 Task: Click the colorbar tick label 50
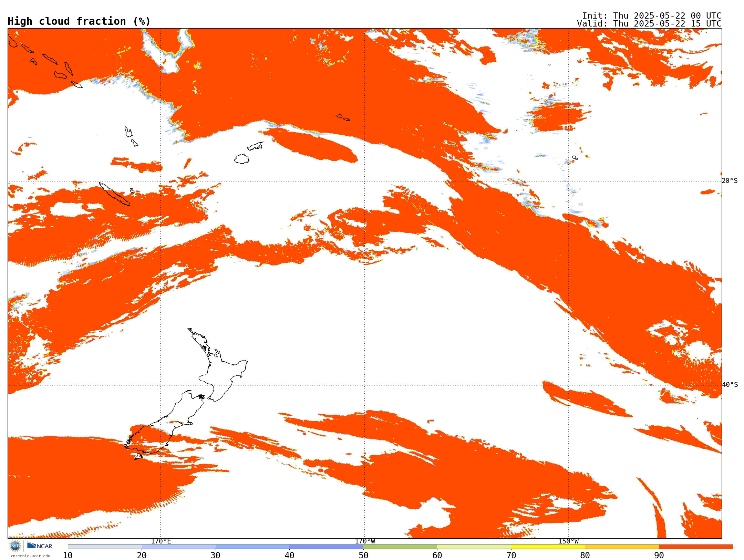coord(363,555)
